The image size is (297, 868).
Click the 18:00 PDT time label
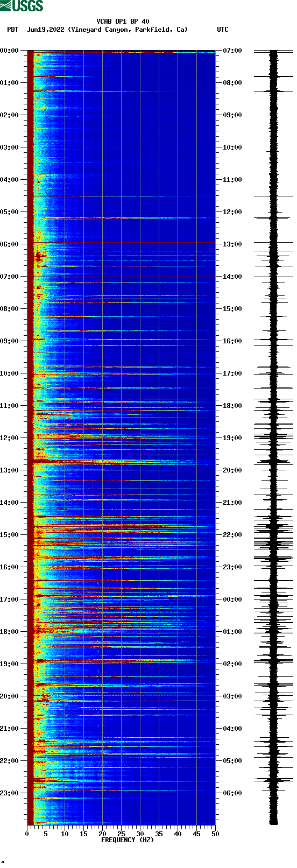(x=10, y=632)
